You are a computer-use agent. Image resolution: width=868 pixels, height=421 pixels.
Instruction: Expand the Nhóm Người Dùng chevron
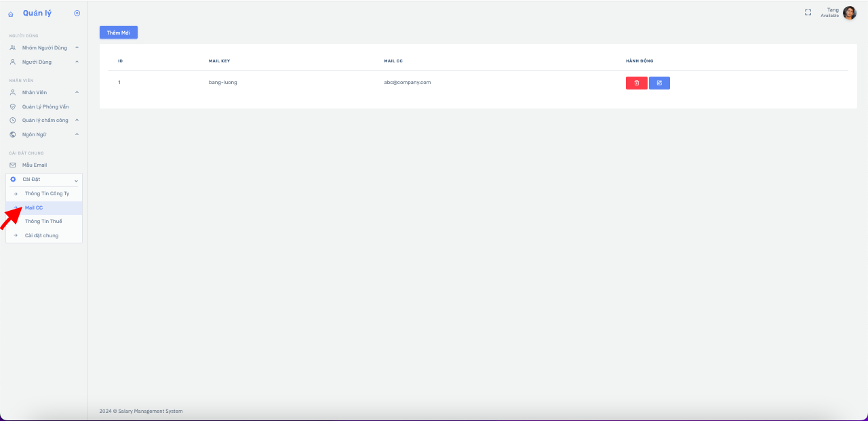pos(77,47)
